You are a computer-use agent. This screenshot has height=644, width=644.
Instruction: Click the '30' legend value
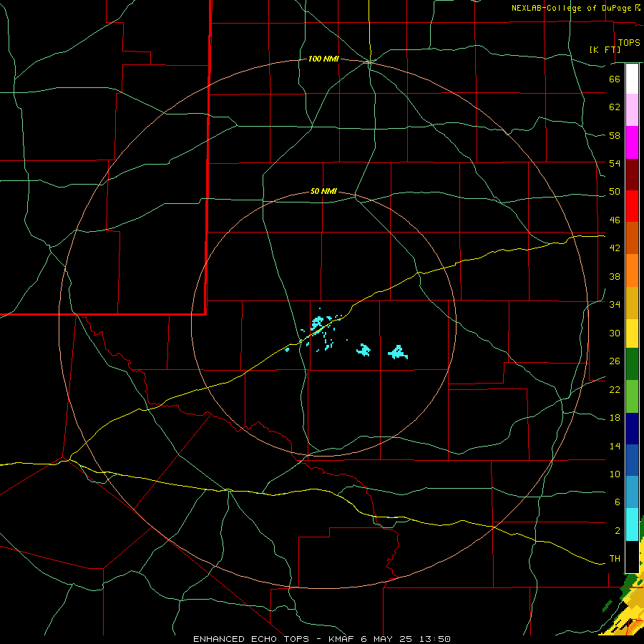click(x=615, y=333)
